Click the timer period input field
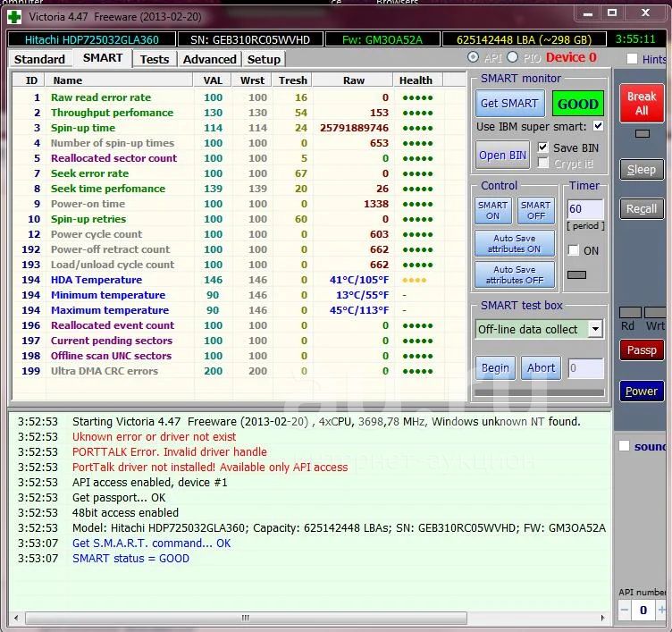 585,209
